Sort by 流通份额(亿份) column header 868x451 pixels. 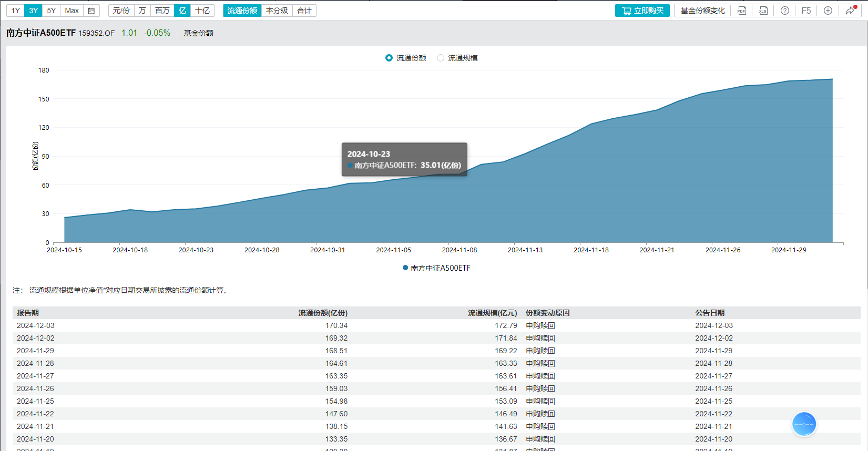(x=323, y=313)
